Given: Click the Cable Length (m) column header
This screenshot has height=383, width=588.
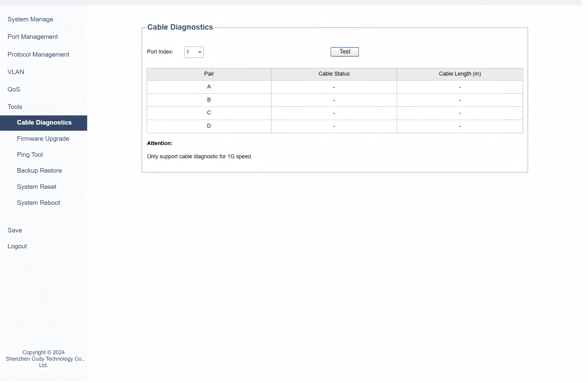Looking at the screenshot, I should coord(459,74).
